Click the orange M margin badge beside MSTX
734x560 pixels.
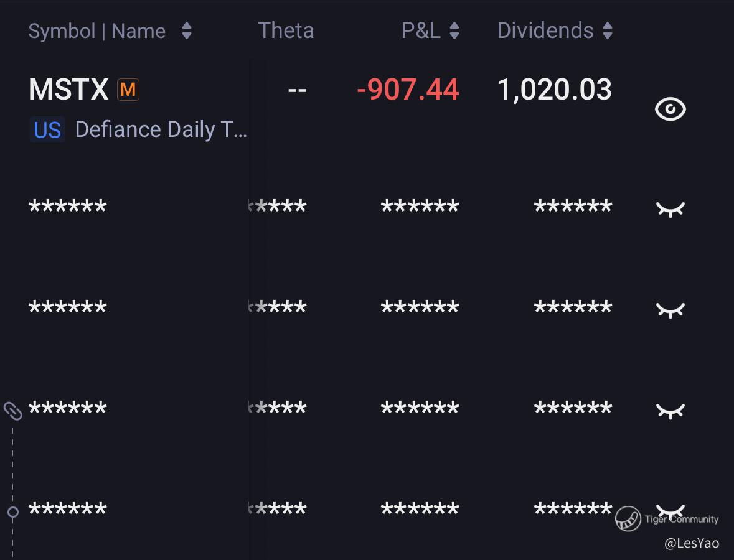[x=128, y=90]
